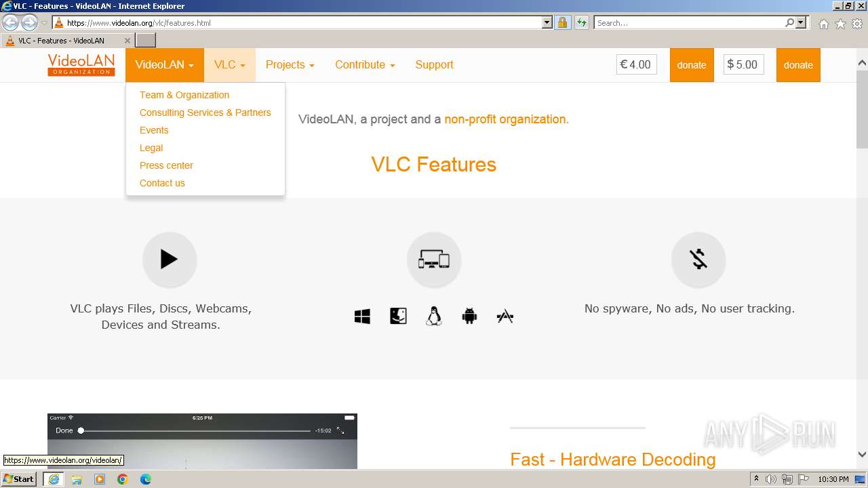Select Contact us menu entry
The height and width of the screenshot is (488, 868).
(x=162, y=183)
